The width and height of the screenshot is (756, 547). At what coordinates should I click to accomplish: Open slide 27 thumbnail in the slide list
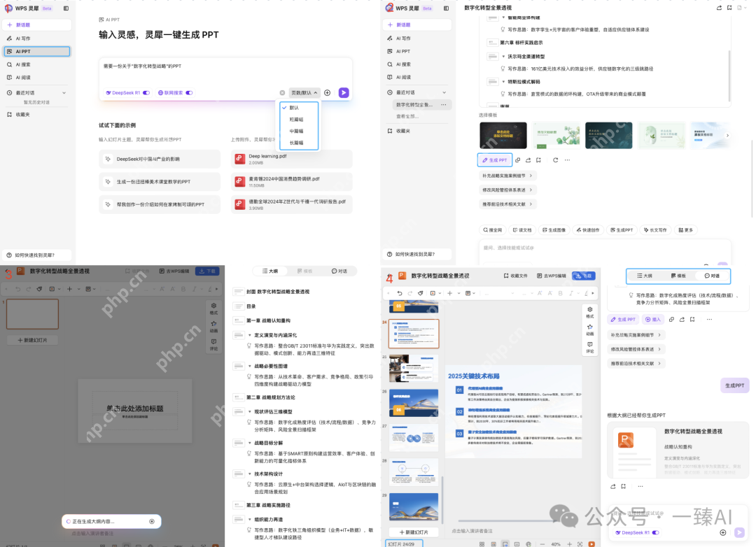(x=414, y=438)
